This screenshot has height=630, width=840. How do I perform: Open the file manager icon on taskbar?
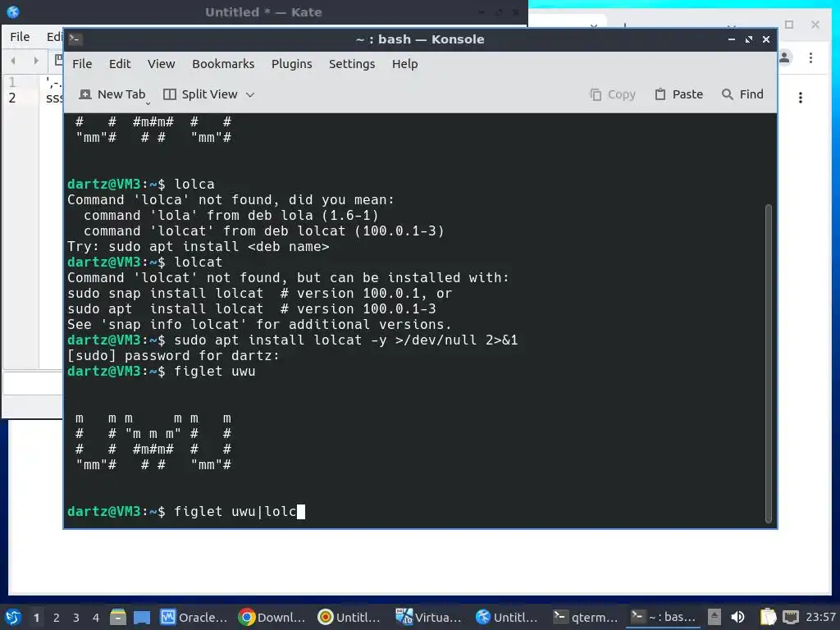point(118,617)
